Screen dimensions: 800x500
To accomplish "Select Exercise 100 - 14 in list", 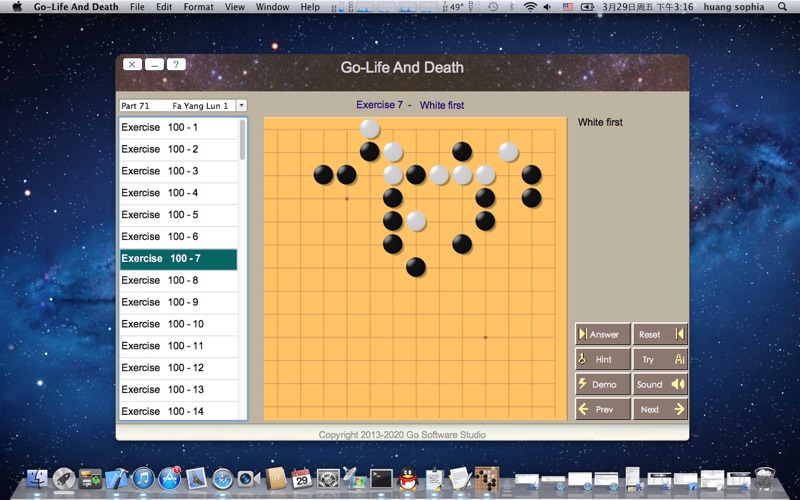I will (x=179, y=411).
